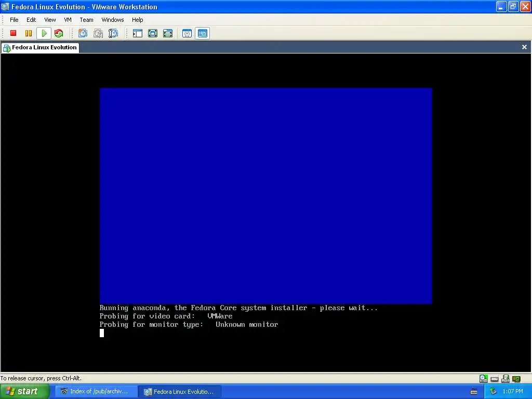The width and height of the screenshot is (532, 399).
Task: Click the 'Running anaconda' console line
Action: pyautogui.click(x=238, y=308)
